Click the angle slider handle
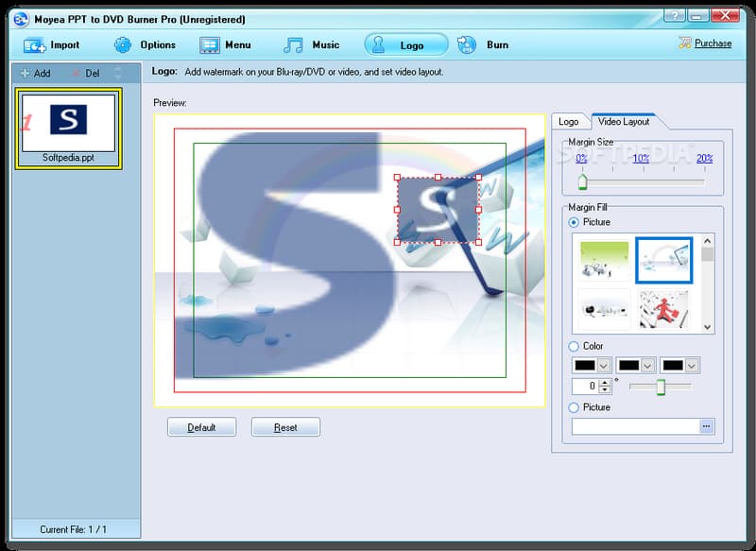This screenshot has height=551, width=756. pos(661,387)
